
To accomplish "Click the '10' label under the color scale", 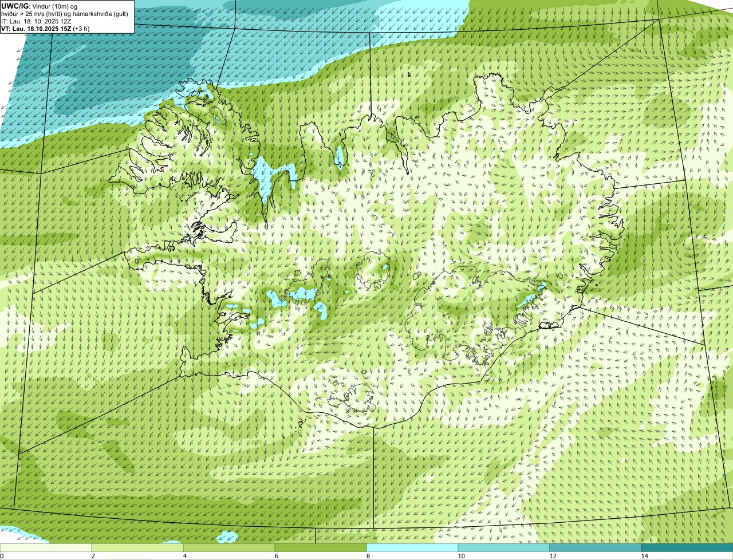I will [x=461, y=556].
